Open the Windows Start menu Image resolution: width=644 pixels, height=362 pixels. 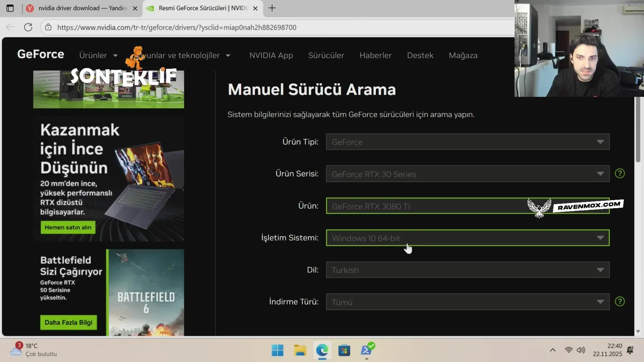click(x=277, y=350)
